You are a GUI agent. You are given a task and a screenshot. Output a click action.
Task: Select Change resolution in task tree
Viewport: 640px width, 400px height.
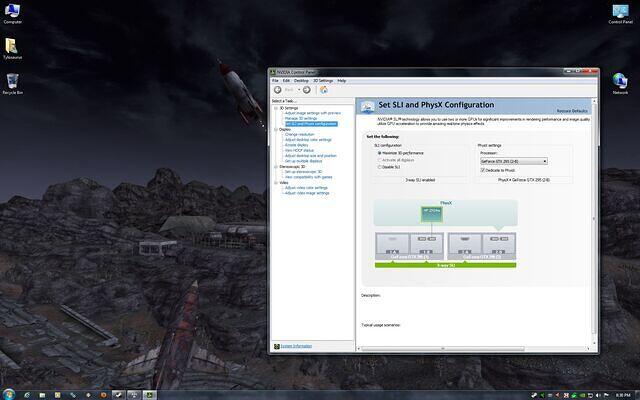tap(299, 134)
